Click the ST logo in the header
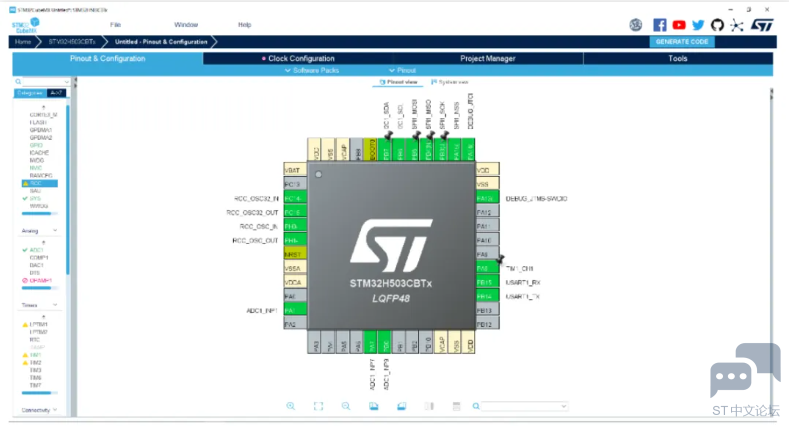 (x=762, y=25)
